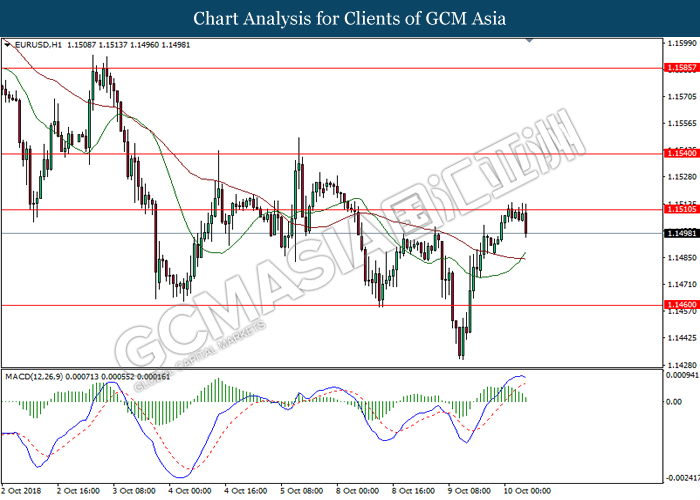700x500 pixels.
Task: Select the 1.14600 support level label
Action: [681, 305]
